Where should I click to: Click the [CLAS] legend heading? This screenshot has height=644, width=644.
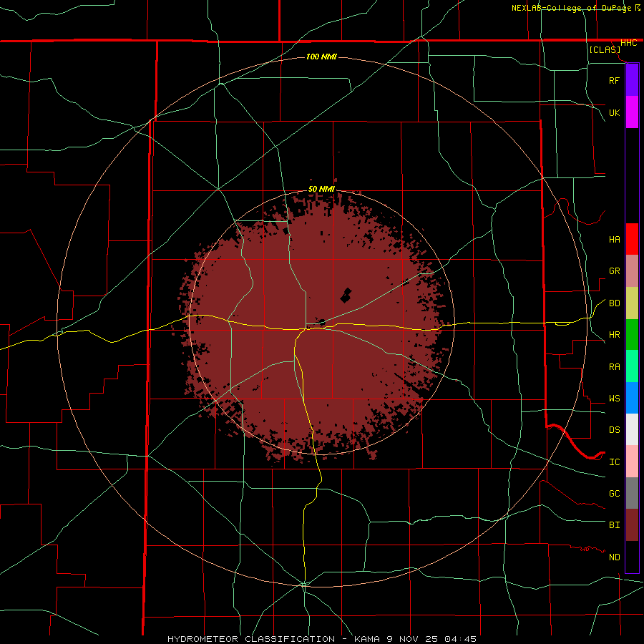pyautogui.click(x=605, y=49)
